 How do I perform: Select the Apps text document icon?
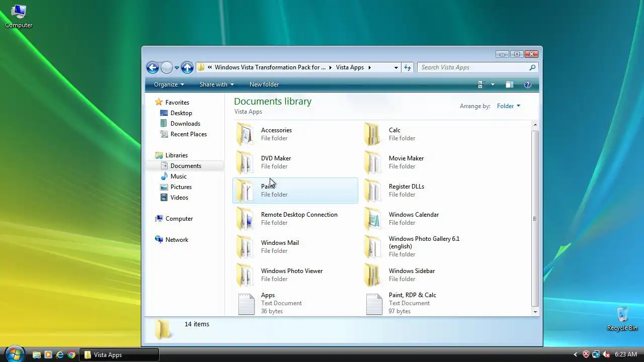tap(246, 304)
